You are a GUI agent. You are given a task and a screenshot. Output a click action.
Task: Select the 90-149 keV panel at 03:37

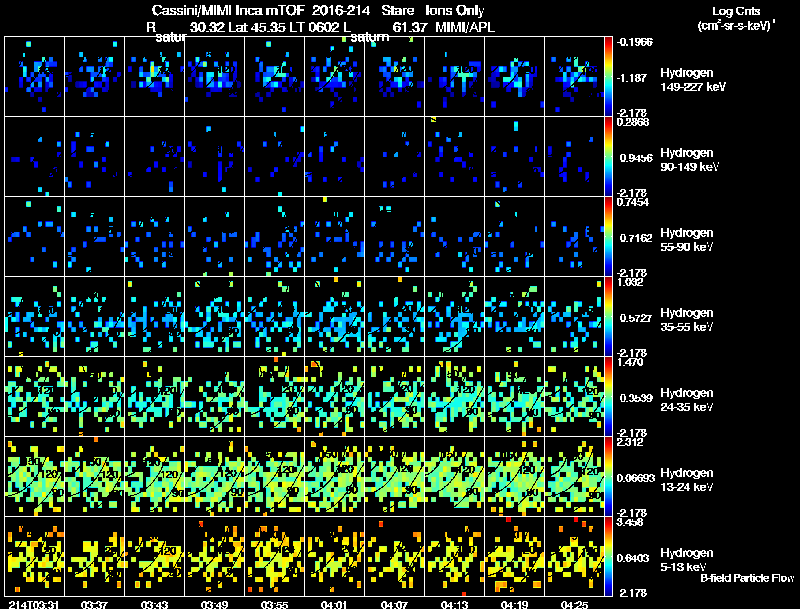click(x=94, y=157)
